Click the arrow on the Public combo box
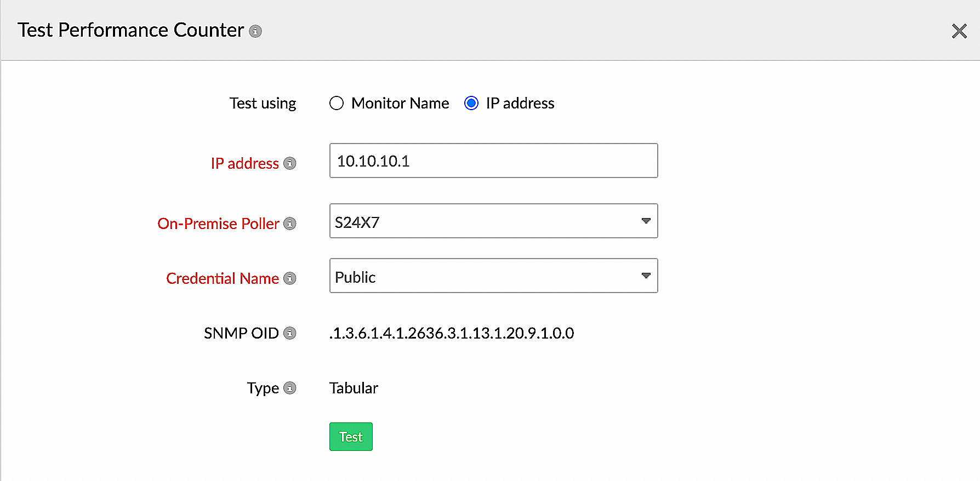 646,276
